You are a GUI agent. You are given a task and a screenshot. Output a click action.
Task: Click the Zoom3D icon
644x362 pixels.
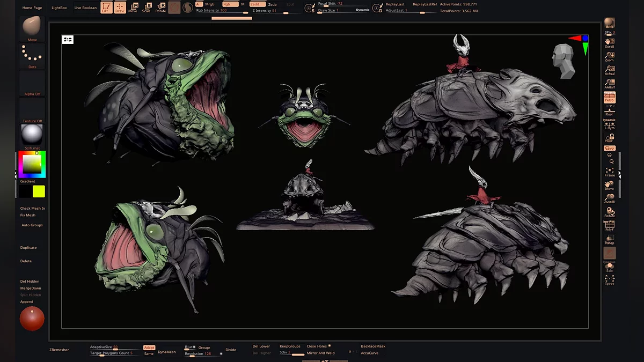pos(610,198)
